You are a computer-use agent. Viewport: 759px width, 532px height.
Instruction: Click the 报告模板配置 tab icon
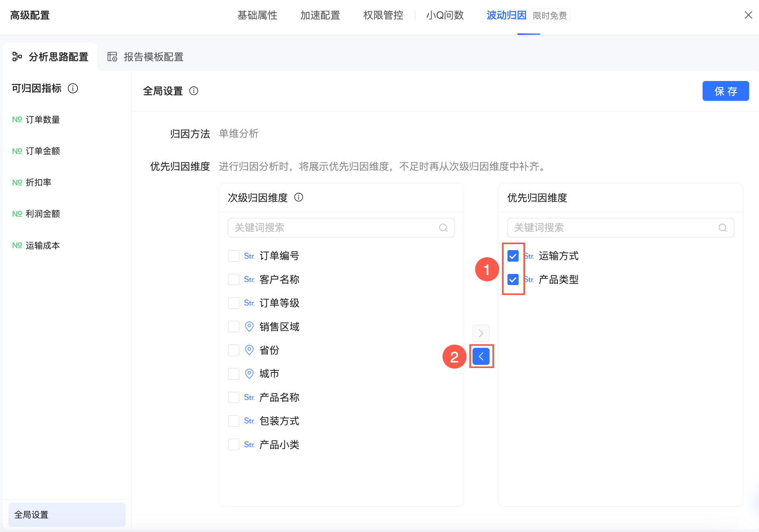coord(112,57)
